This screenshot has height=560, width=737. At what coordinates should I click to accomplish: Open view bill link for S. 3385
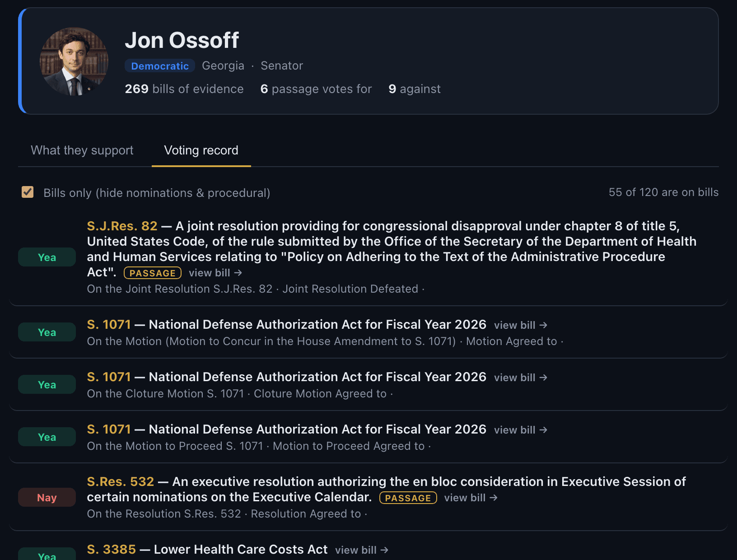click(362, 550)
